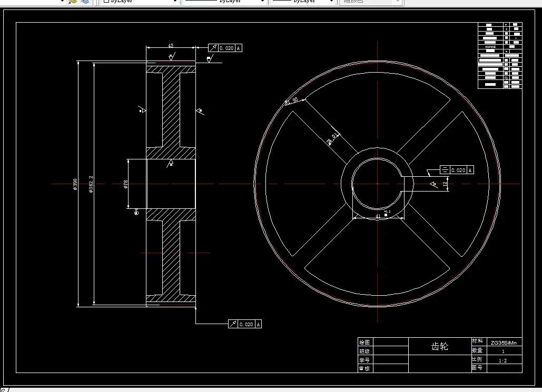Viewport: 542px width, 392px height.
Task: Select the φ78 bore diameter dimension
Action: coord(125,184)
